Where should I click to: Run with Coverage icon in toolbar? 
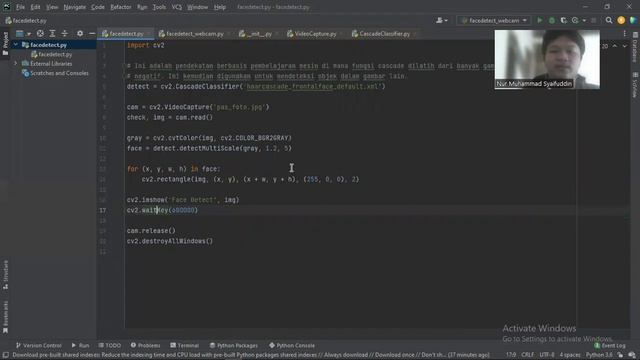(x=564, y=20)
